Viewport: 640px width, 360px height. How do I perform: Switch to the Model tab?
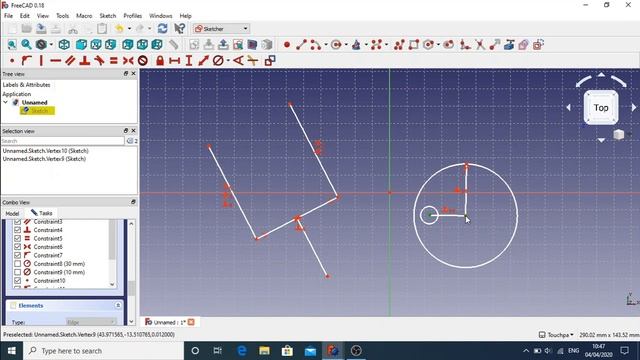point(12,213)
